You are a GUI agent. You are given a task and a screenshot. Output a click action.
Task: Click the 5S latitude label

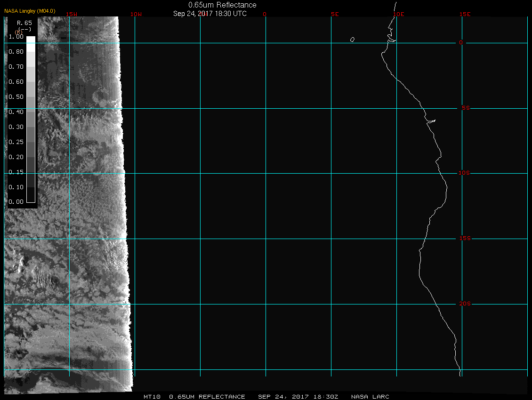click(x=464, y=108)
